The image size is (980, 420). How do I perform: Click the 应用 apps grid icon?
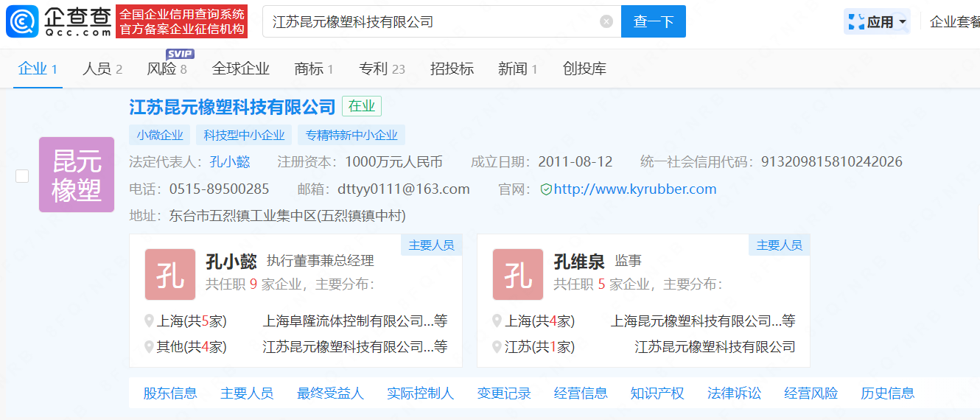(x=856, y=21)
